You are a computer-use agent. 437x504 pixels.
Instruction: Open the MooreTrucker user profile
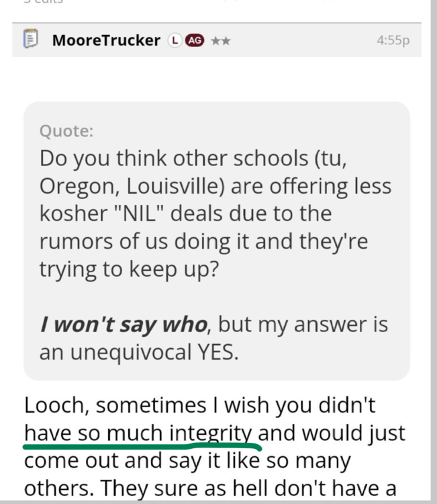pos(106,40)
